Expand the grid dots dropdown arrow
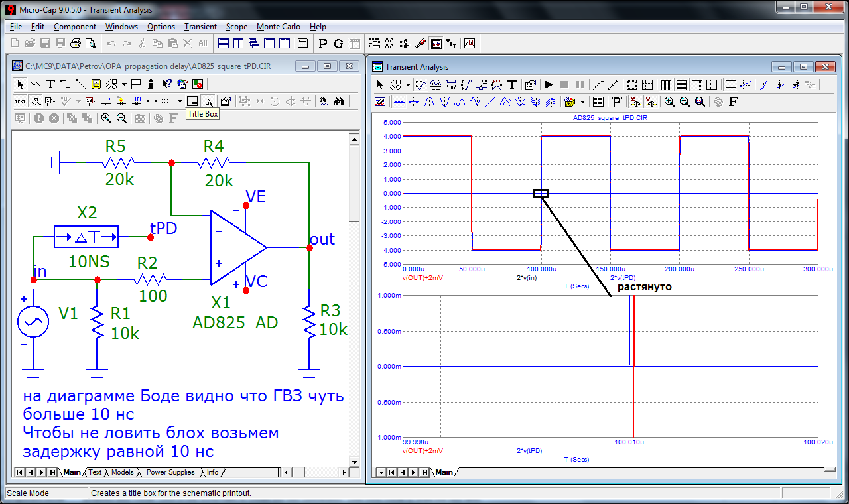This screenshot has height=504, width=849. coord(180,101)
